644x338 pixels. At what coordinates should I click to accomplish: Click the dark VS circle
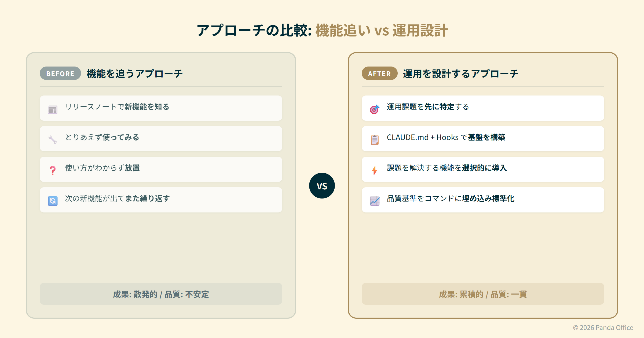pyautogui.click(x=322, y=186)
